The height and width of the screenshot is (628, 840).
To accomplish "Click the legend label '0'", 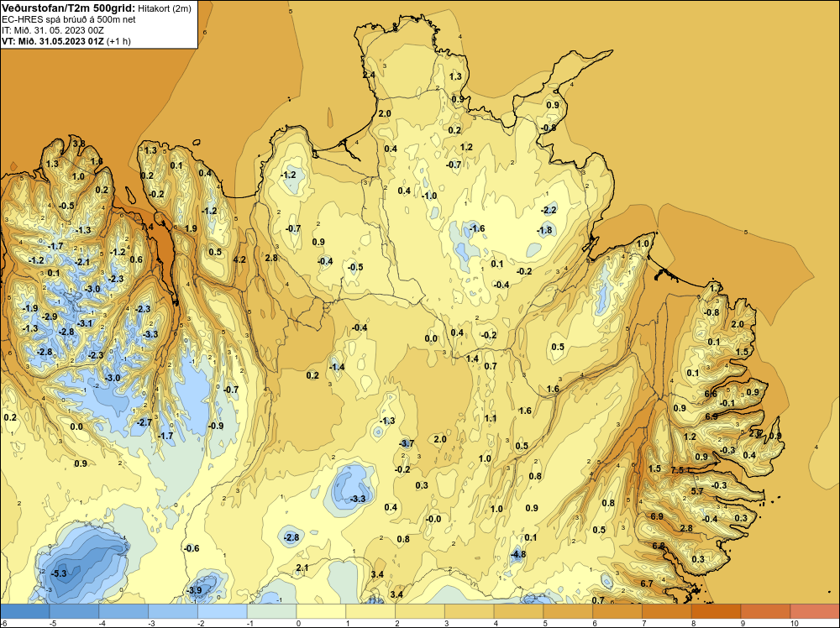I will [298, 623].
